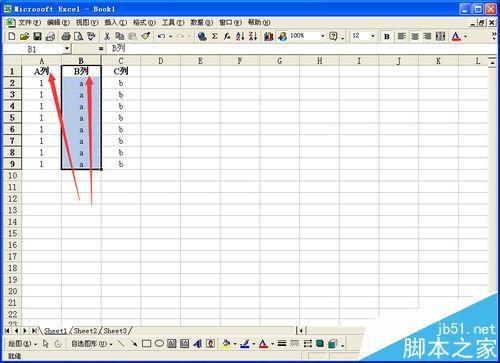500x363 pixels.
Task: Click the Open file folder icon
Action: coord(24,36)
